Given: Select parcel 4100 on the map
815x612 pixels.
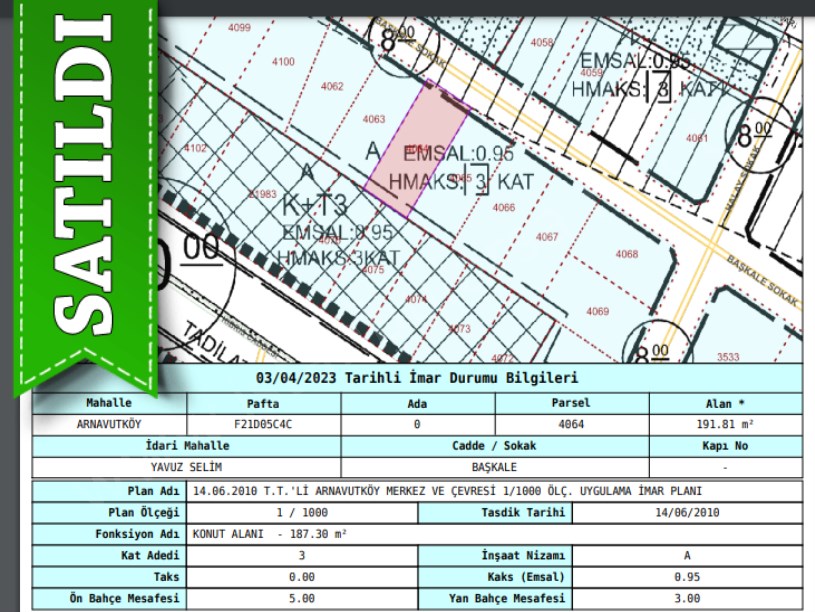Looking at the screenshot, I should [x=283, y=62].
